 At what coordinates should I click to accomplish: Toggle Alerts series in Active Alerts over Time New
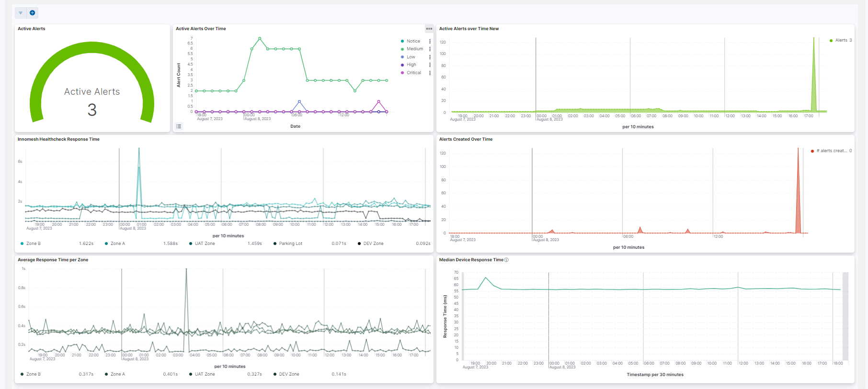841,40
